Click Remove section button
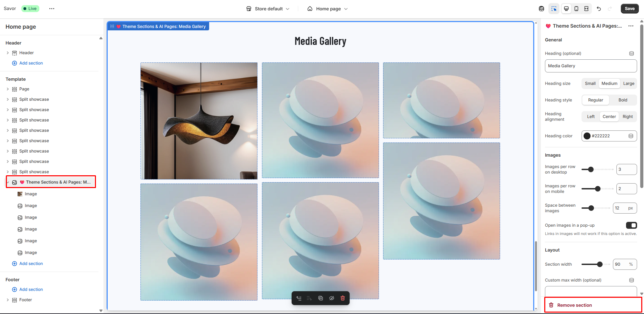Screen dimensions: 644x314 click(x=593, y=305)
